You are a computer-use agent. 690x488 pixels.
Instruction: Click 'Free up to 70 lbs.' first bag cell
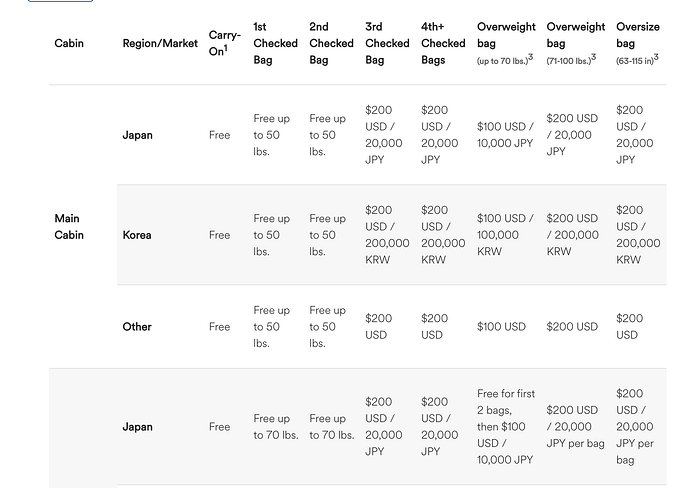click(x=275, y=426)
